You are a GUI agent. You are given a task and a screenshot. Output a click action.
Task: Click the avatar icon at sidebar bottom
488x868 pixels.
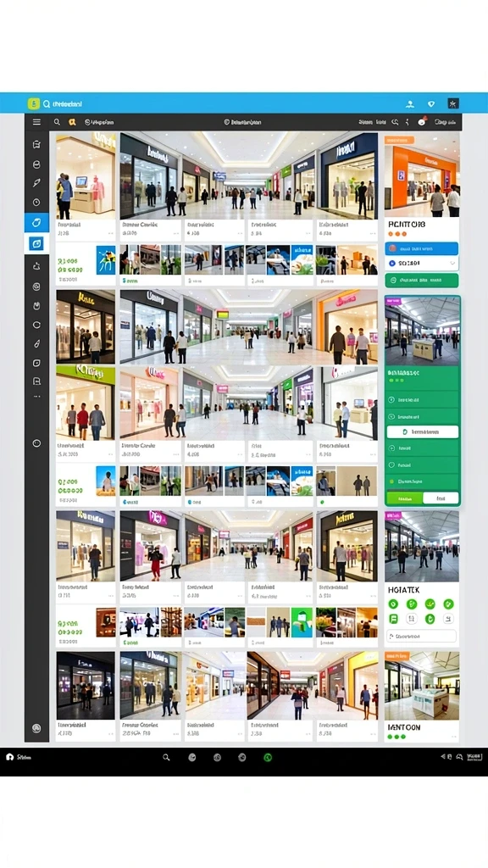click(x=36, y=728)
